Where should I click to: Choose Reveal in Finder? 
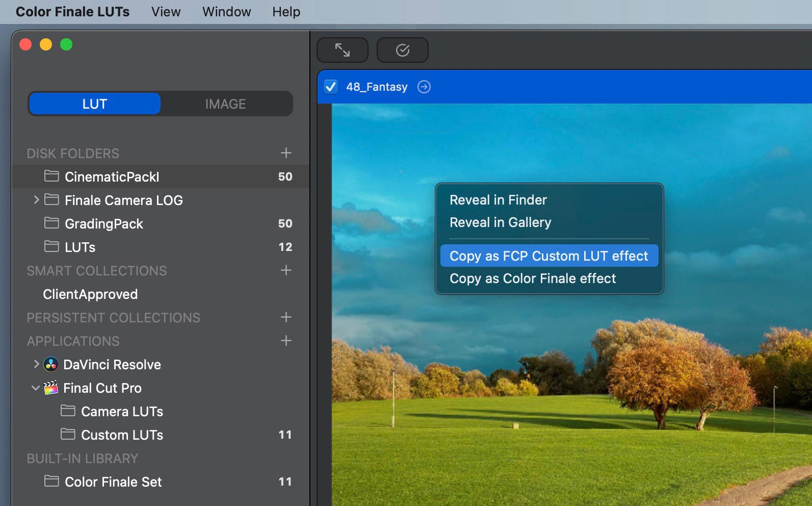coord(549,200)
